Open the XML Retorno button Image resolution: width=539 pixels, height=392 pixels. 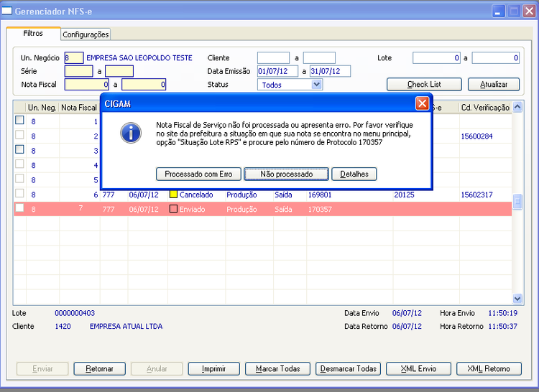point(489,368)
